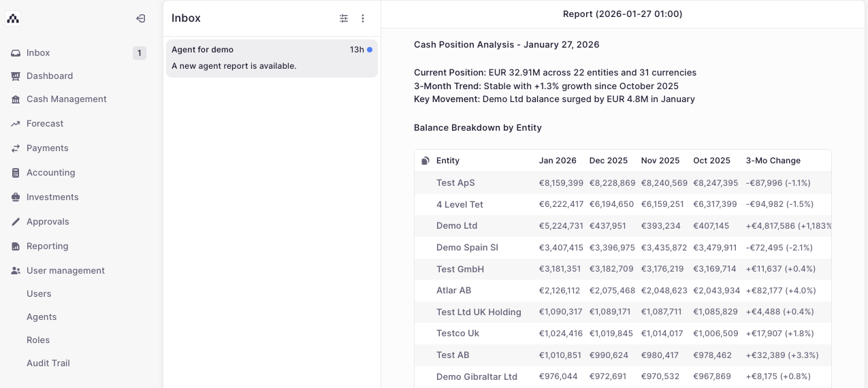Open Audit Trail page

click(x=48, y=363)
